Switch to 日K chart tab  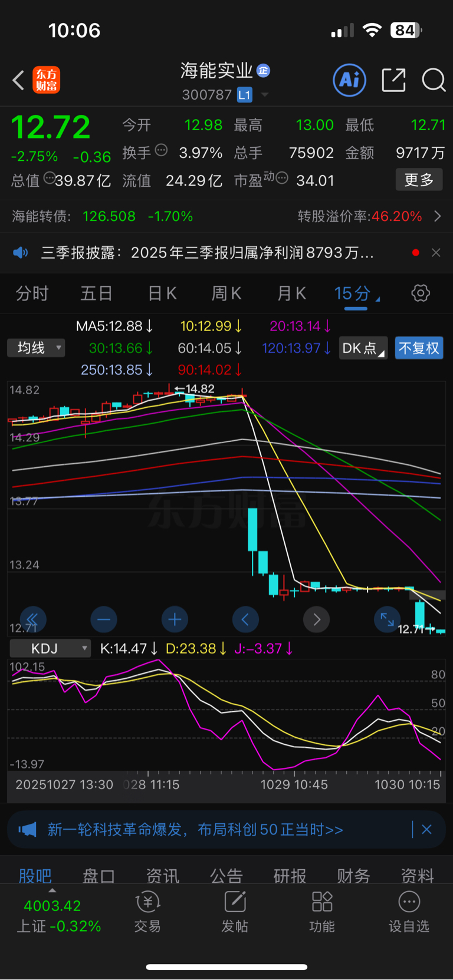click(x=162, y=293)
